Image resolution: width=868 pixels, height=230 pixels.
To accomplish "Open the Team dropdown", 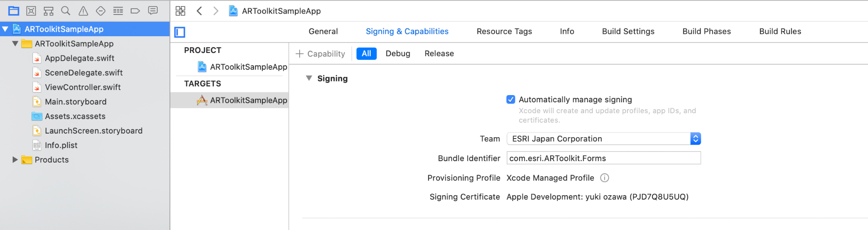I will (604, 139).
